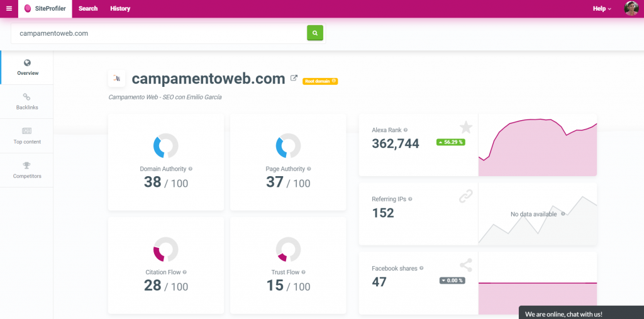Screen dimensions: 644x319
Task: Click Citation Flow help icon
Action: tap(184, 272)
